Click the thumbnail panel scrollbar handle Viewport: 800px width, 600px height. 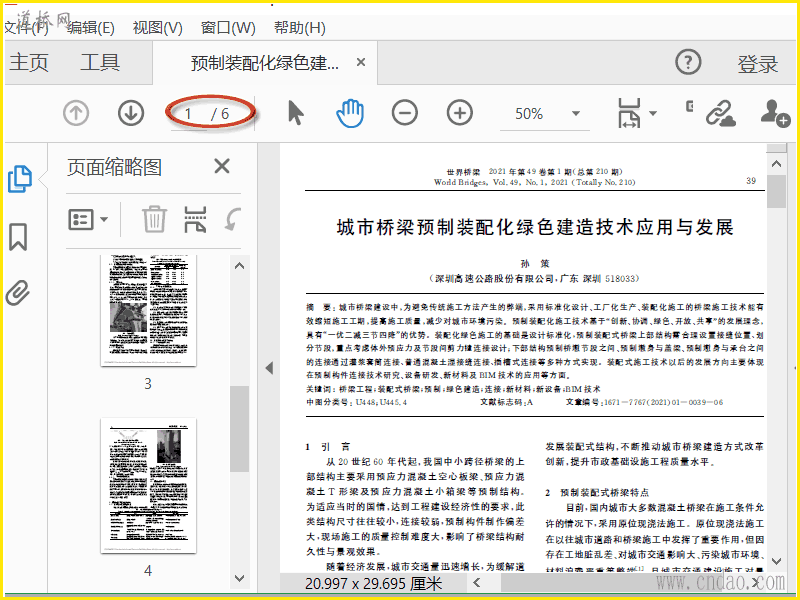[x=239, y=429]
